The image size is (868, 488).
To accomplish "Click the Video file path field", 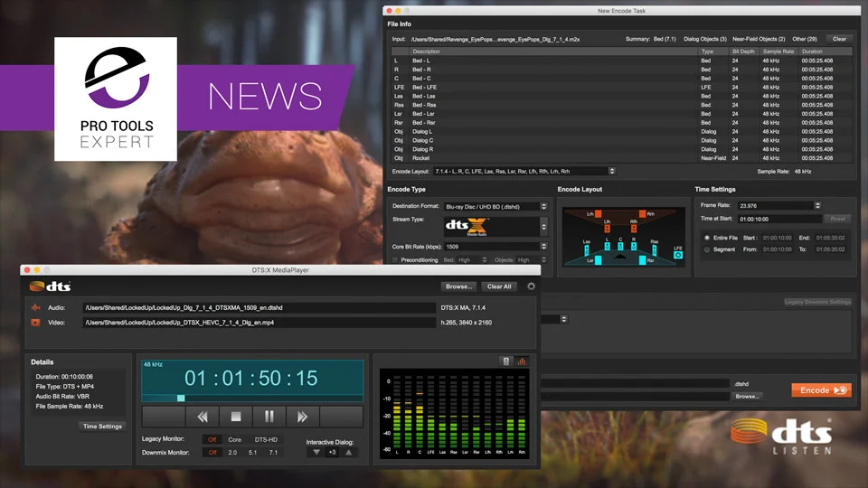I will [259, 323].
